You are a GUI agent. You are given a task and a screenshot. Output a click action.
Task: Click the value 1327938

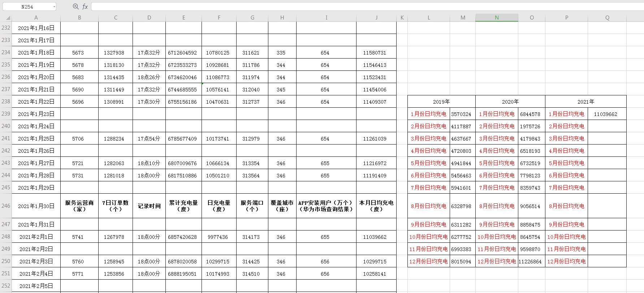[114, 53]
